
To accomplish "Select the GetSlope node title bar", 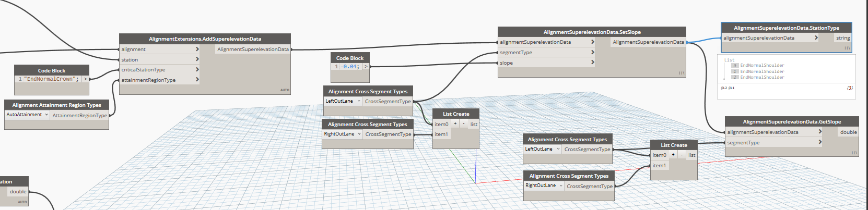I will [x=792, y=121].
